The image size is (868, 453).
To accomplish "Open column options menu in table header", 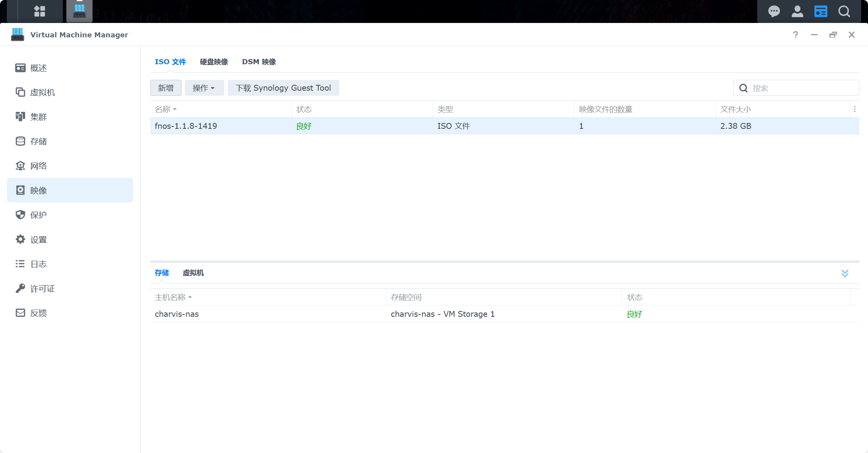I will [855, 109].
